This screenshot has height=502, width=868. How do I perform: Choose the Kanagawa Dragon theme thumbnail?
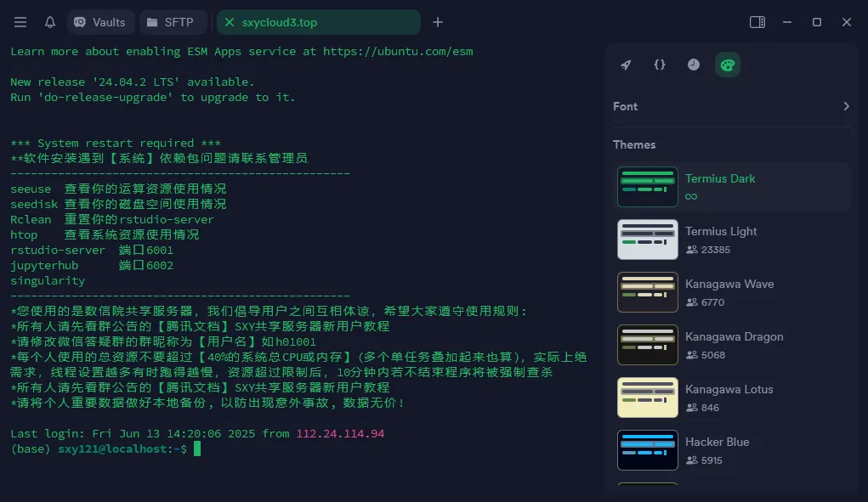(x=647, y=344)
